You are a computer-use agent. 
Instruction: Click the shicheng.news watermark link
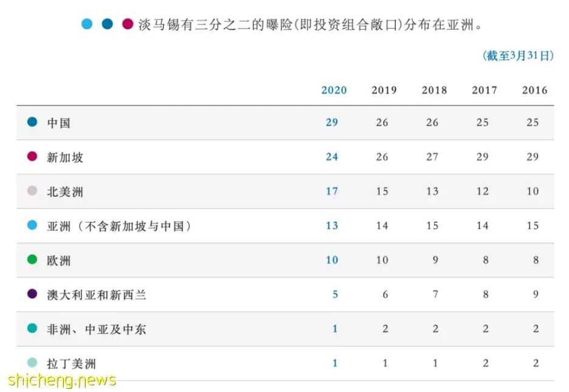pyautogui.click(x=61, y=380)
